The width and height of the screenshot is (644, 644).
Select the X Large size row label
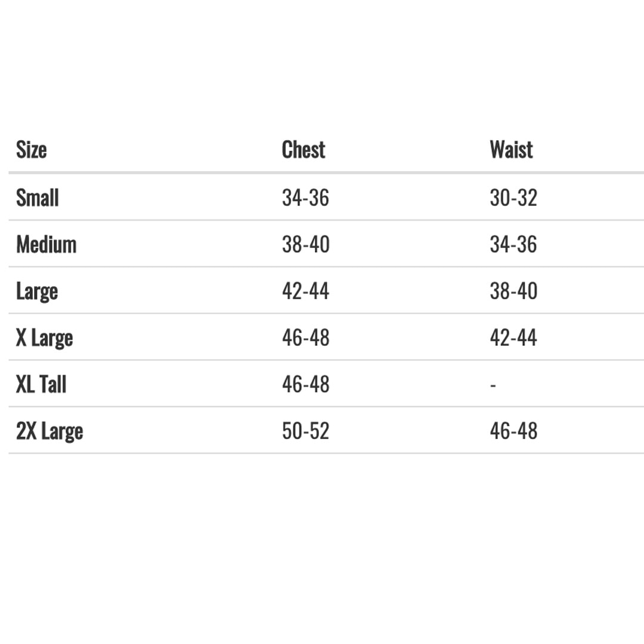(x=44, y=339)
